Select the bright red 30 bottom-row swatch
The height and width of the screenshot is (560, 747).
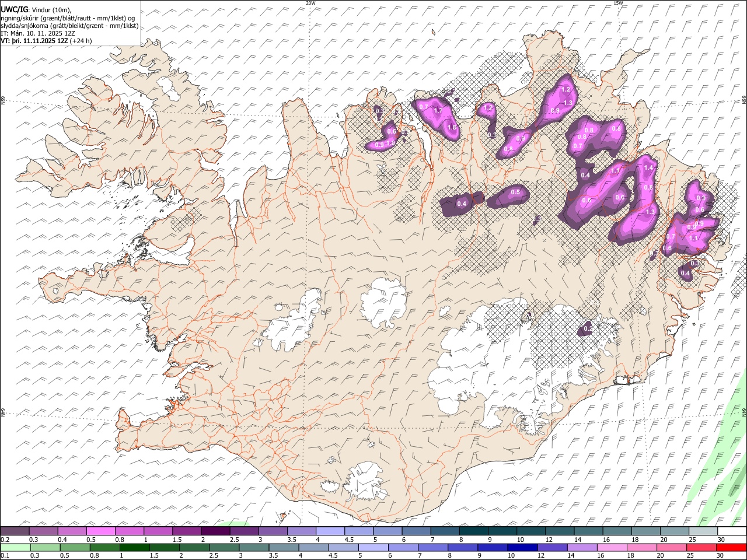coord(731,547)
